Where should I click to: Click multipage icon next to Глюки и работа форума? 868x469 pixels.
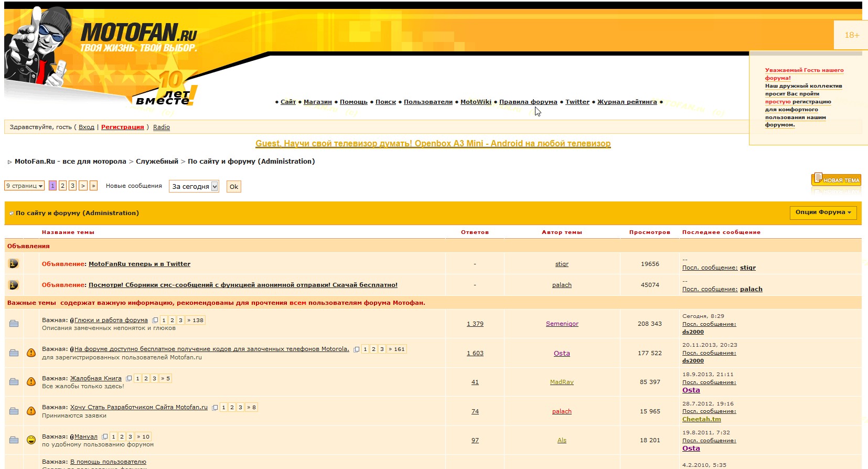coord(155,321)
